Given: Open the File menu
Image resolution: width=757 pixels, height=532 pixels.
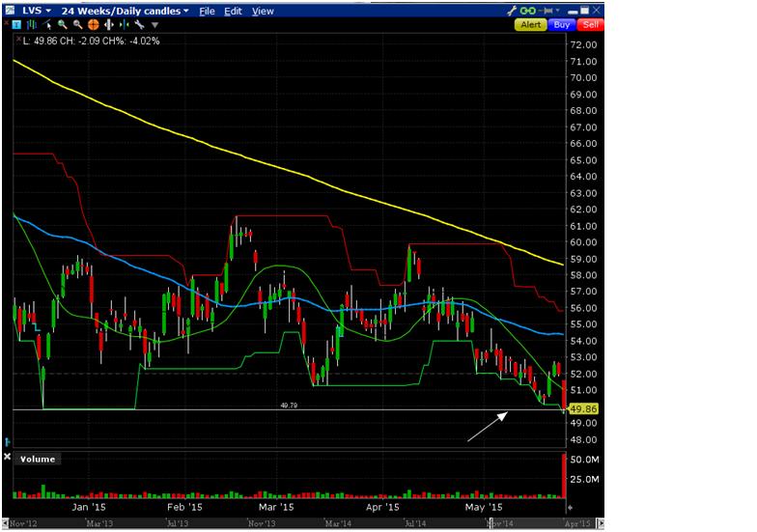Looking at the screenshot, I should coord(207,11).
